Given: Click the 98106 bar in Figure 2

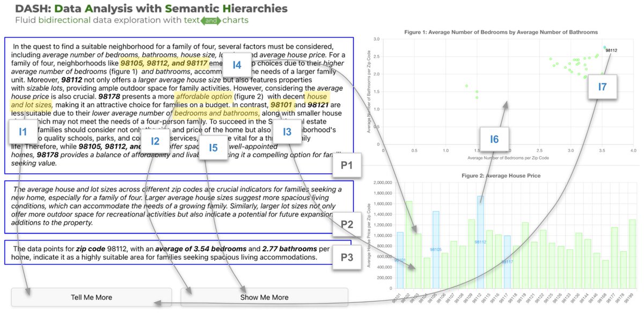Looking at the screenshot, I should click(445, 271).
